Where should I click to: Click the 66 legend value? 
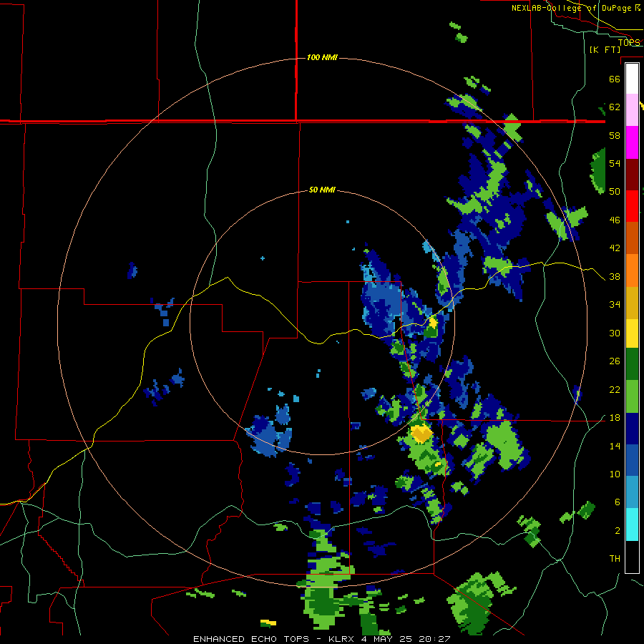615,79
